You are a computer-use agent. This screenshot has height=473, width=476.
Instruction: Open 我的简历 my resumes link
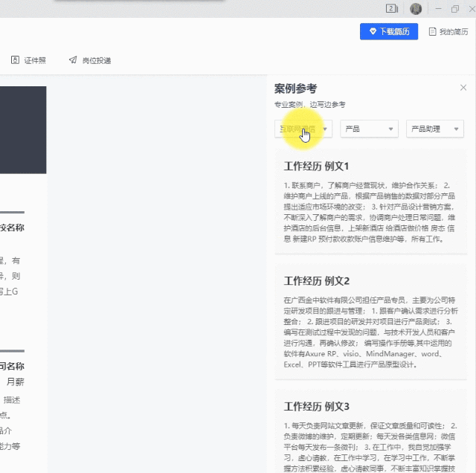[448, 31]
